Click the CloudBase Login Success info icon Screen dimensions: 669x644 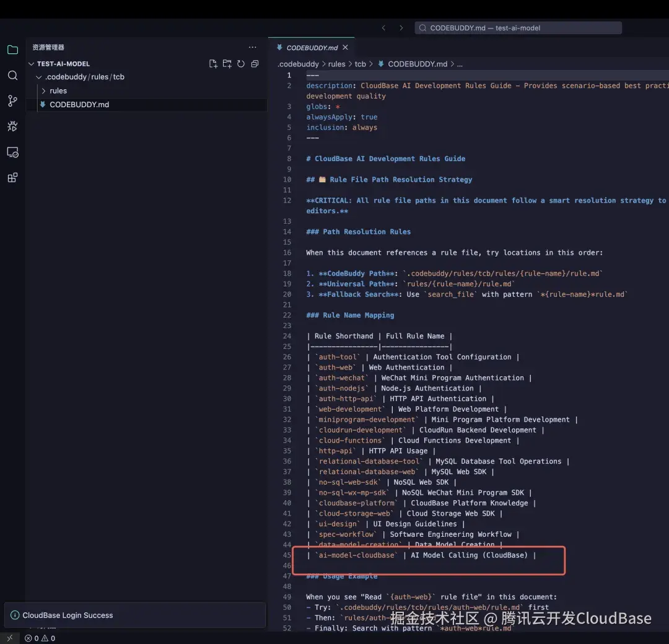coord(15,615)
